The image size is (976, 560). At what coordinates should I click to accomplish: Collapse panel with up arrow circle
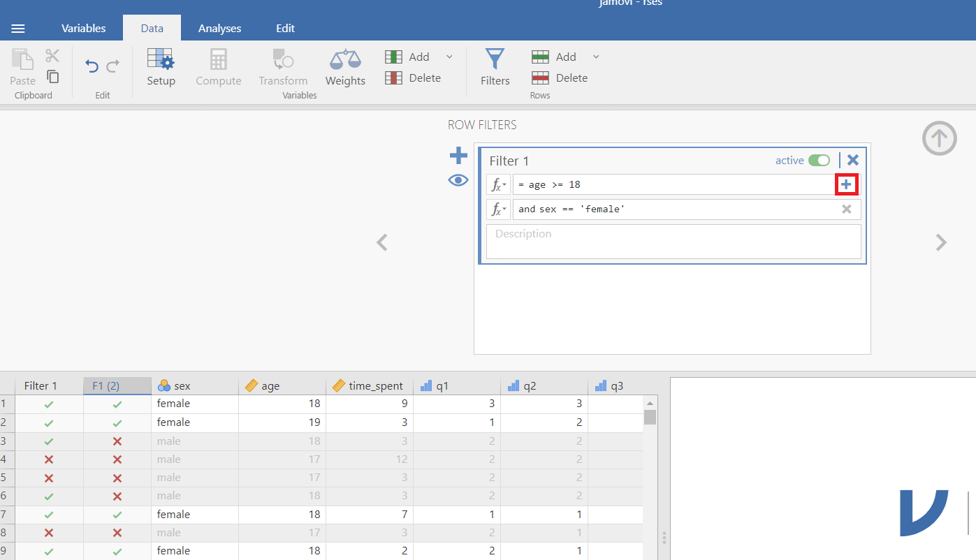[939, 138]
